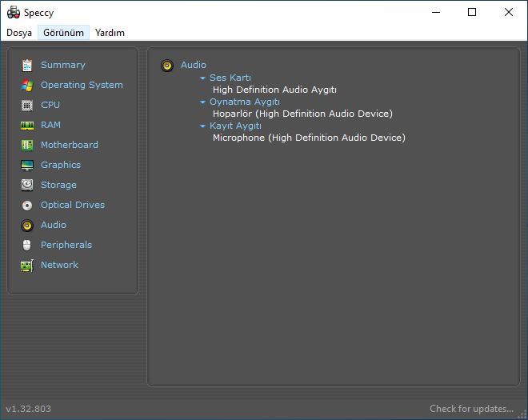Click the Operating System Windows flag icon
This screenshot has width=528, height=420.
tap(27, 86)
